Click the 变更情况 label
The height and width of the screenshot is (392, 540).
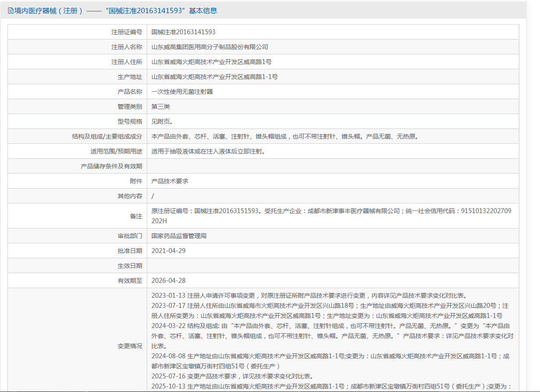[x=130, y=346]
